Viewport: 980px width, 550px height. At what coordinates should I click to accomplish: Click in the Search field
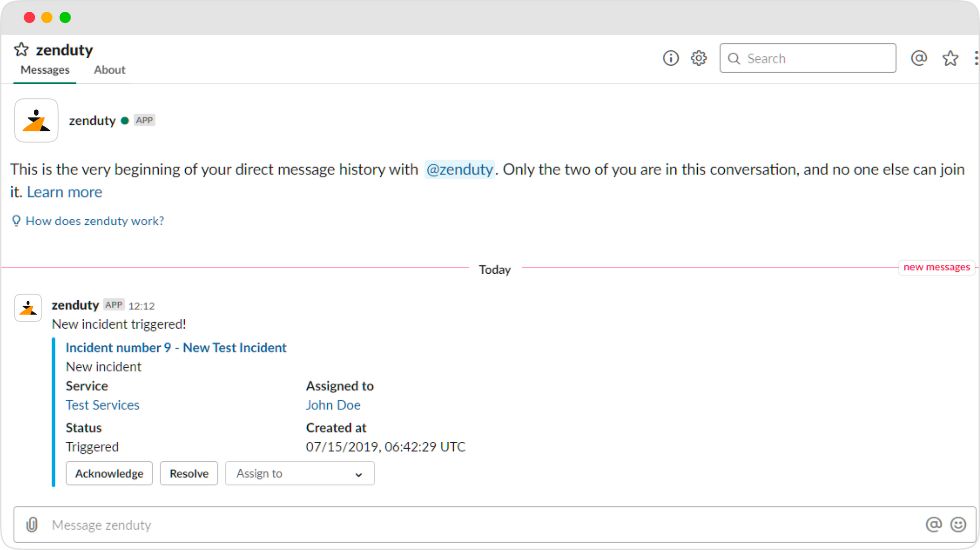[x=808, y=58]
